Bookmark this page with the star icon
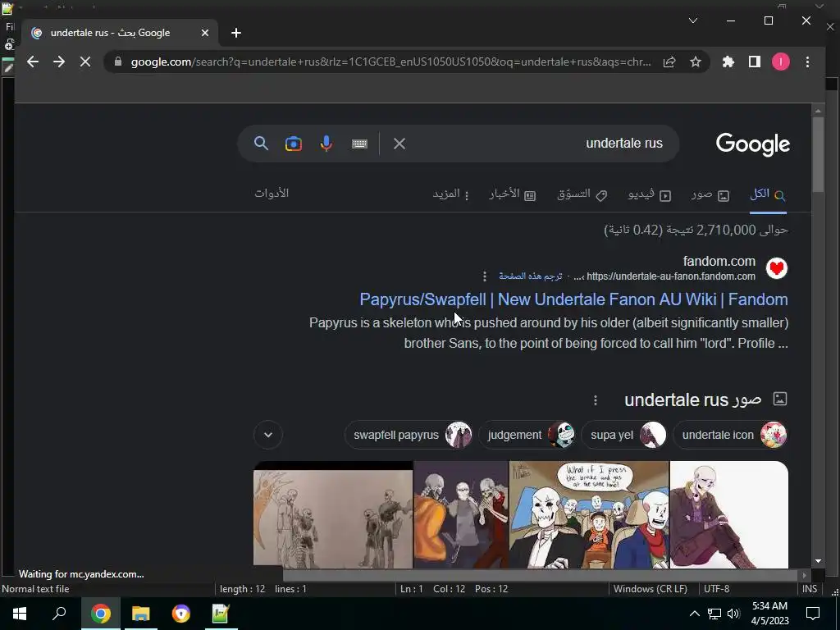Image resolution: width=840 pixels, height=630 pixels. click(696, 62)
